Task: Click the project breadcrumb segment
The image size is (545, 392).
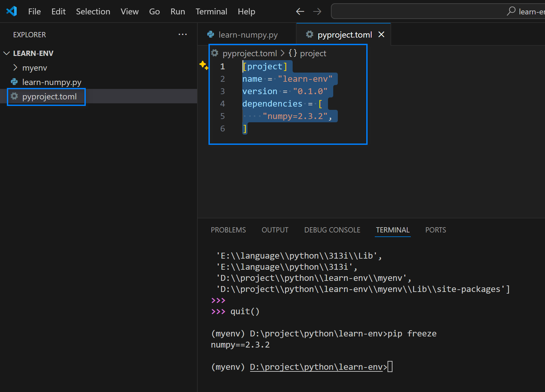Action: (313, 53)
